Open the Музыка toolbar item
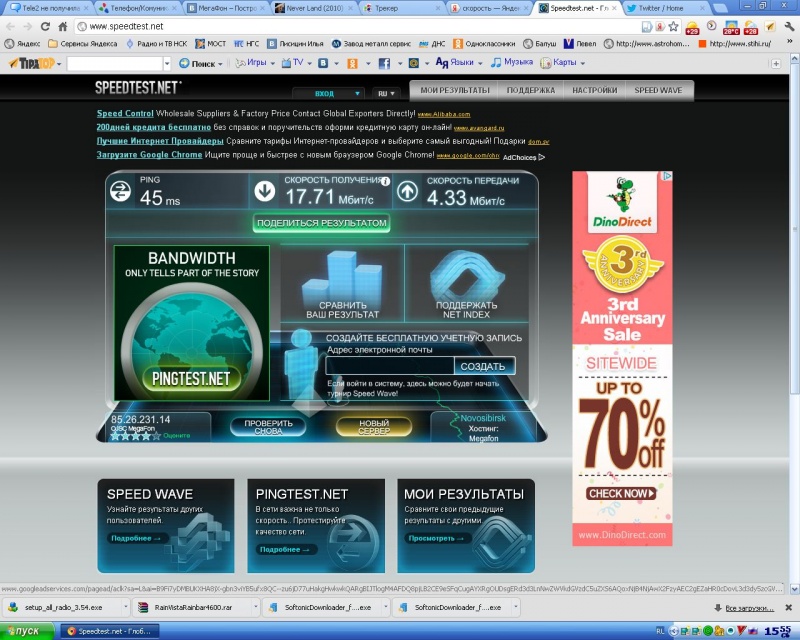 pyautogui.click(x=512, y=62)
